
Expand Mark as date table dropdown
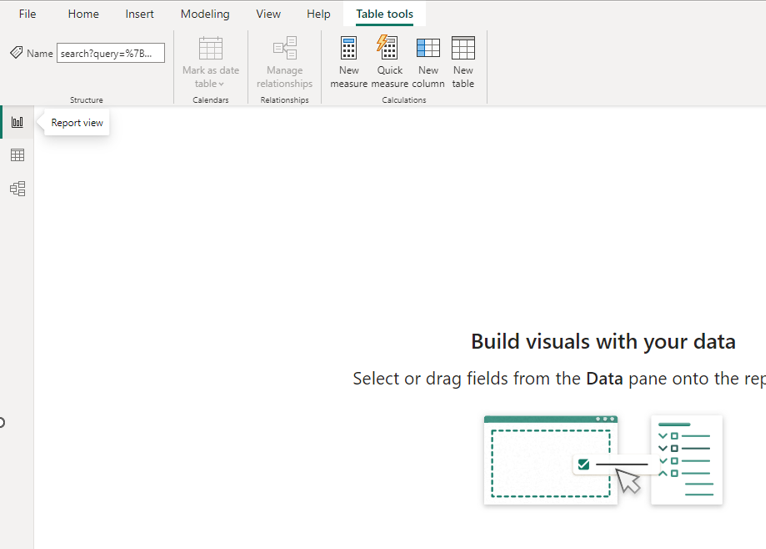[211, 63]
